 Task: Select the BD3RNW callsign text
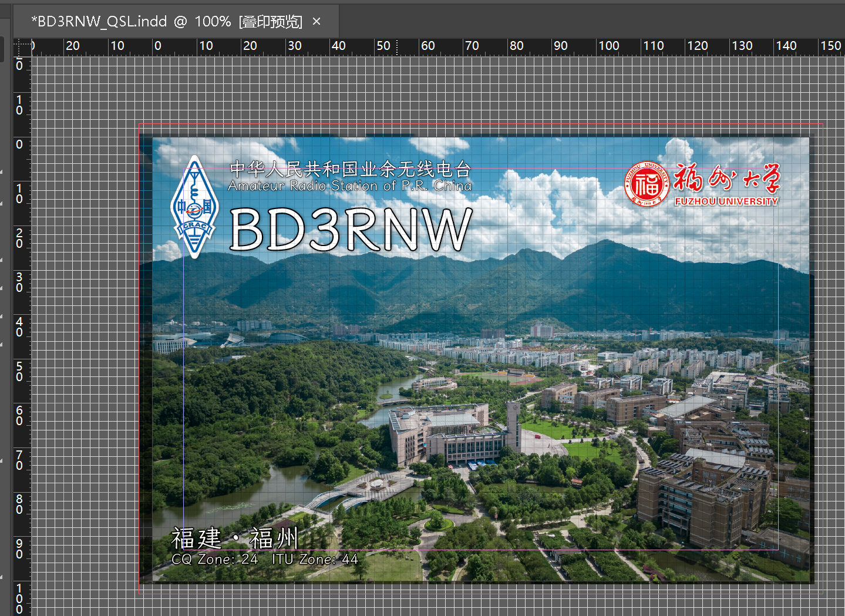(x=351, y=230)
